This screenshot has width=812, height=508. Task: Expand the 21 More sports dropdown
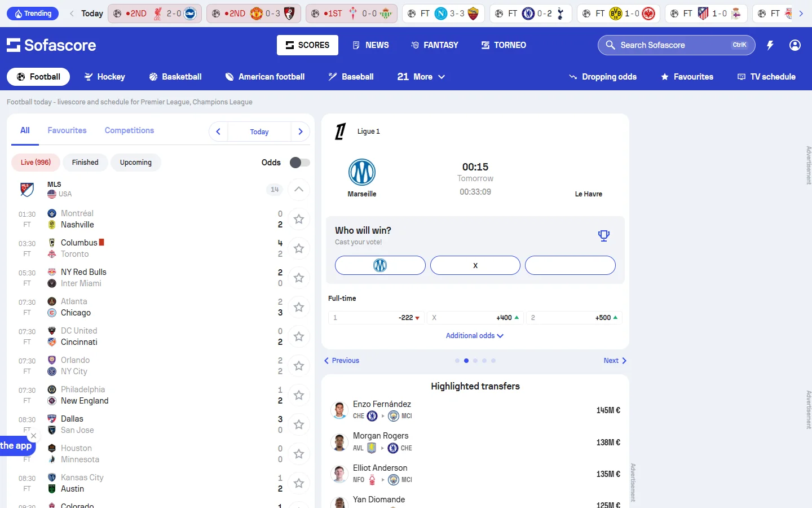tap(421, 77)
